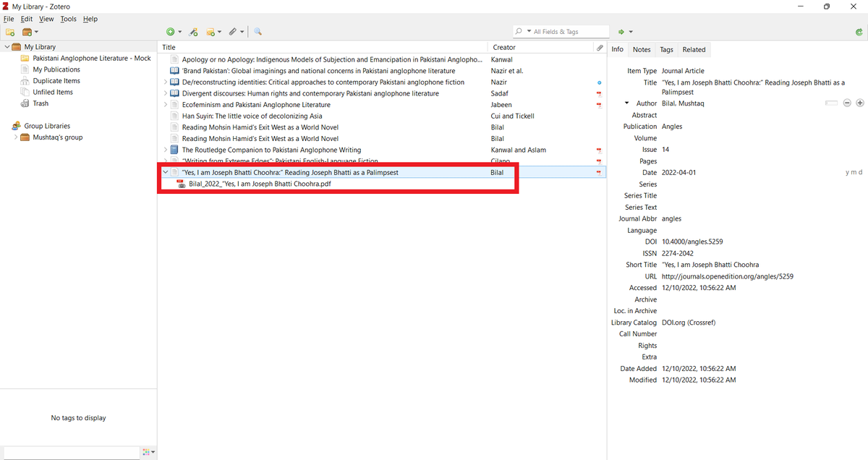Open the View menu

(46, 19)
